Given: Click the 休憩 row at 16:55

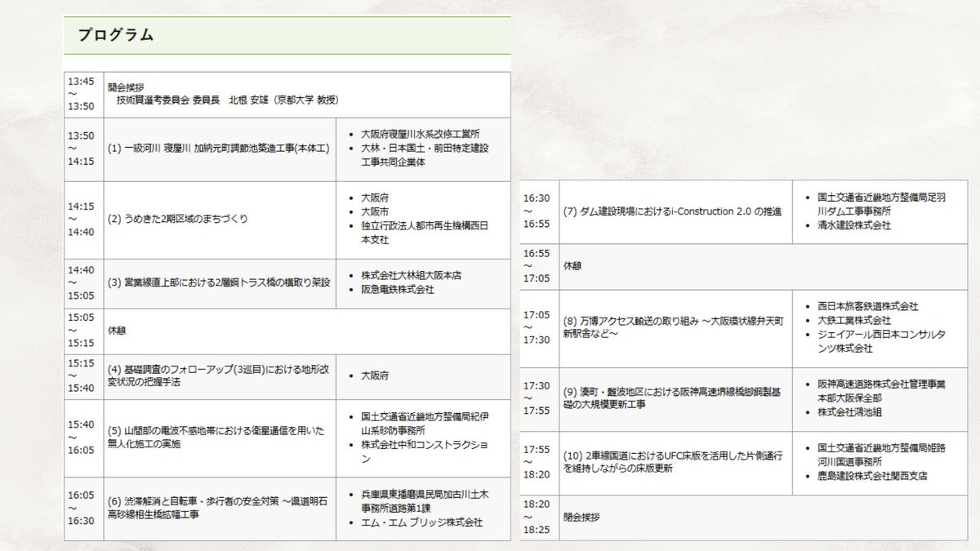Looking at the screenshot, I should pyautogui.click(x=745, y=266).
